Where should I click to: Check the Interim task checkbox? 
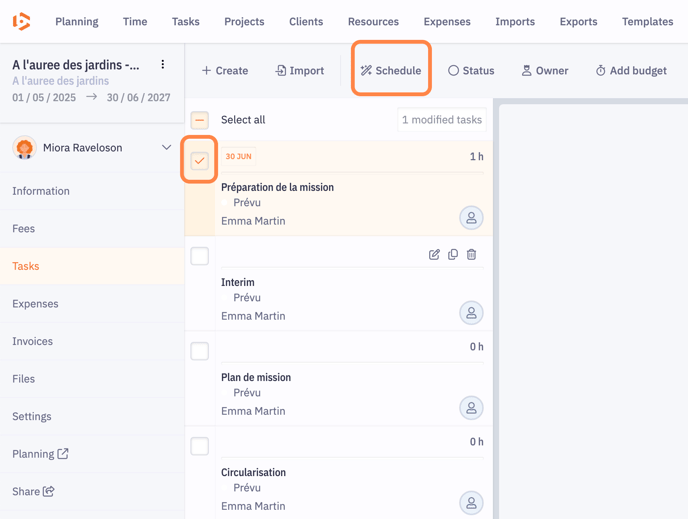pos(200,256)
